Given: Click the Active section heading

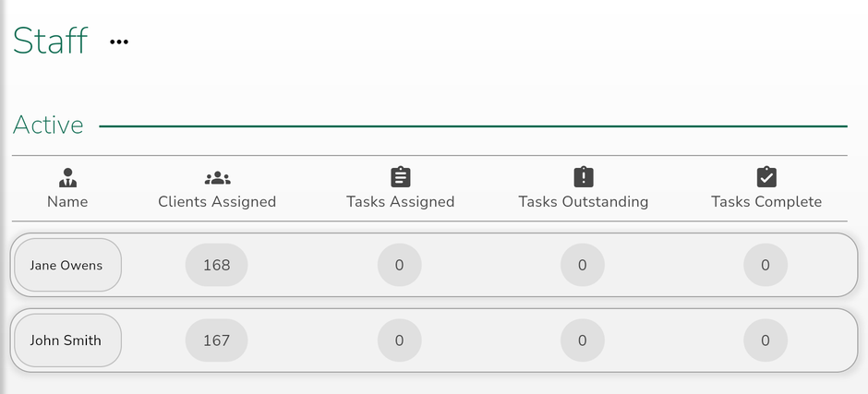Looking at the screenshot, I should 48,125.
